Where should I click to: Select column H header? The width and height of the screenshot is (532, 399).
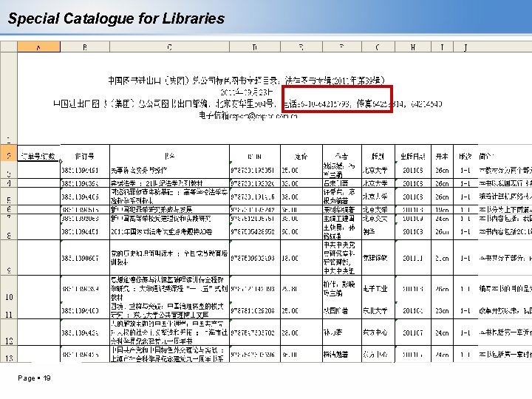(413, 47)
